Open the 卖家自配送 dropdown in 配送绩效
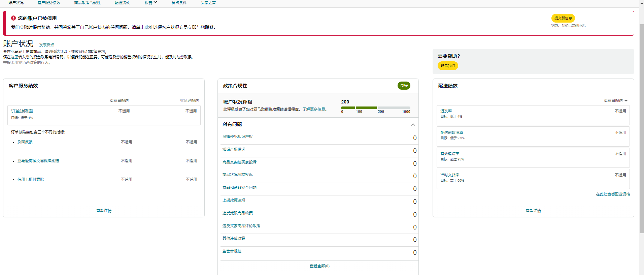Image resolution: width=644 pixels, height=275 pixels. [x=616, y=100]
